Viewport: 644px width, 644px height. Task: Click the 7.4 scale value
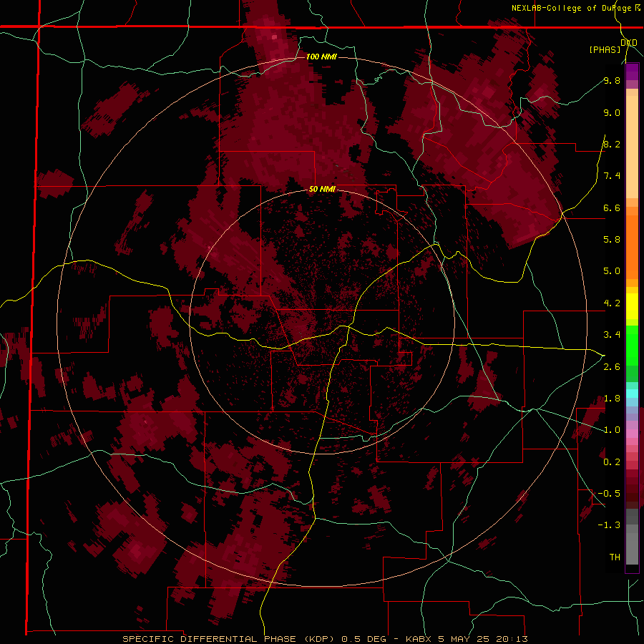pos(612,176)
